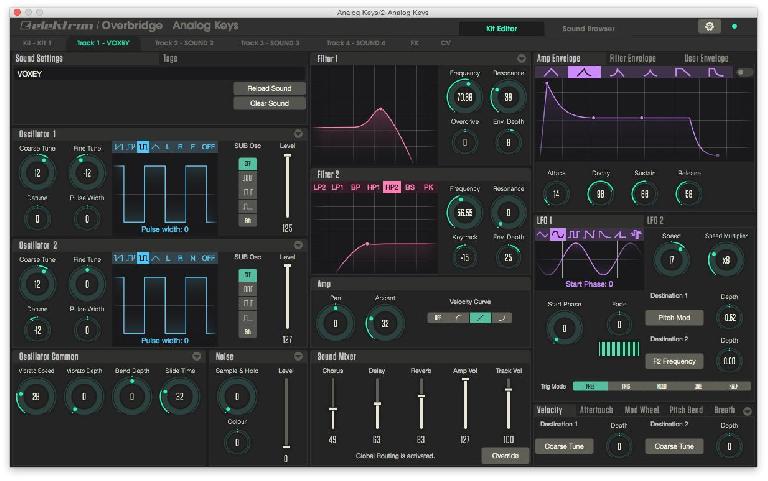Open the Sound Browser tab
This screenshot has height=481, width=768.
click(x=588, y=28)
